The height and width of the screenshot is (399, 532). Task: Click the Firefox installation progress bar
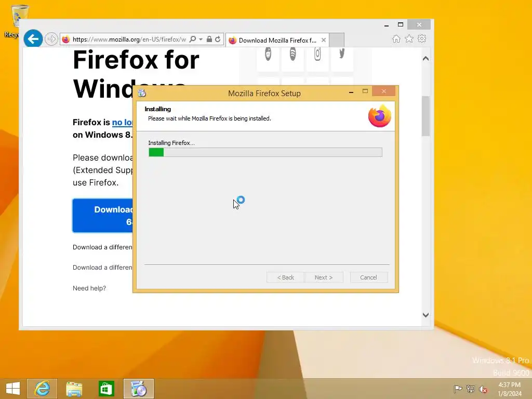[x=265, y=152]
